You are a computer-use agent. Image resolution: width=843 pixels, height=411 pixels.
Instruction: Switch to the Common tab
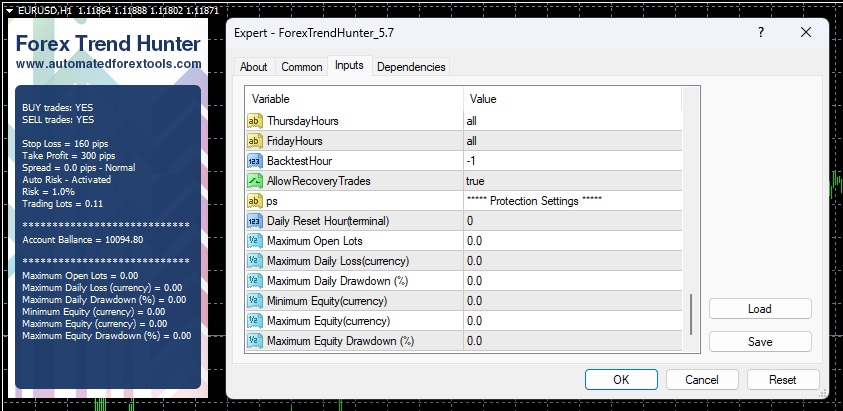pos(302,67)
